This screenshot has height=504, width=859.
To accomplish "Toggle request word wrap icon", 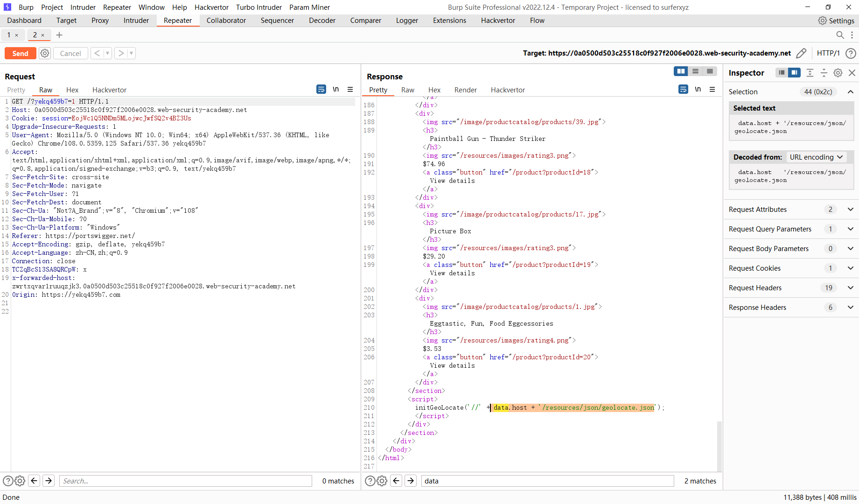I will tap(321, 89).
